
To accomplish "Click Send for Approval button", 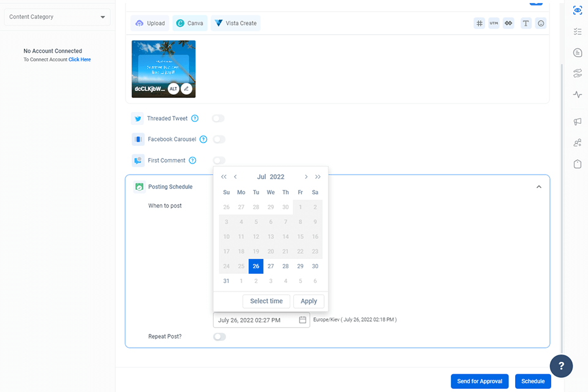I will click(480, 381).
